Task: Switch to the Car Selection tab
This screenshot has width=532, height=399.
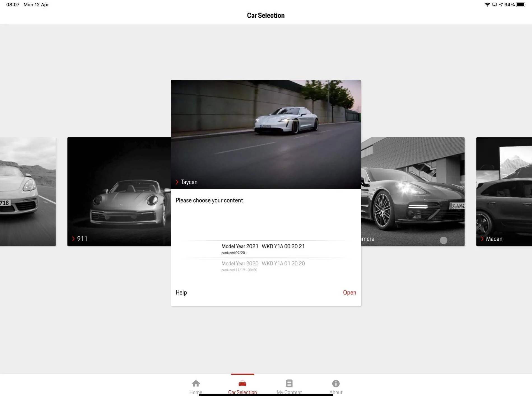Action: tap(242, 387)
